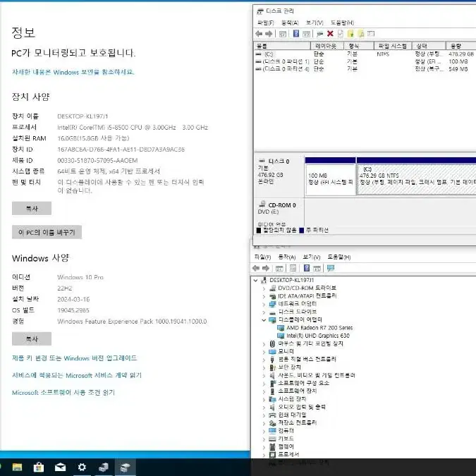Click 보기(V) menu in Device Manager
The height and width of the screenshot is (476, 476).
coord(312,257)
